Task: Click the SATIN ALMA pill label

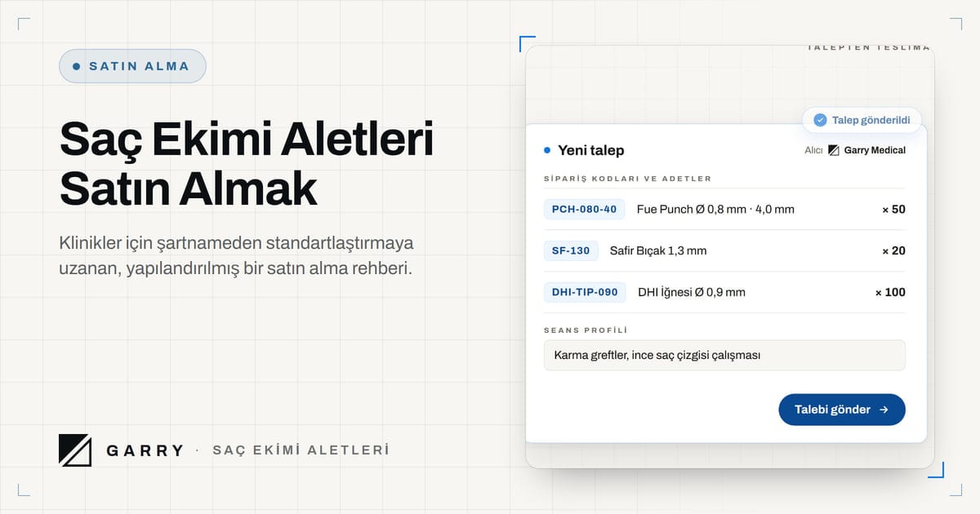Action: click(x=132, y=66)
